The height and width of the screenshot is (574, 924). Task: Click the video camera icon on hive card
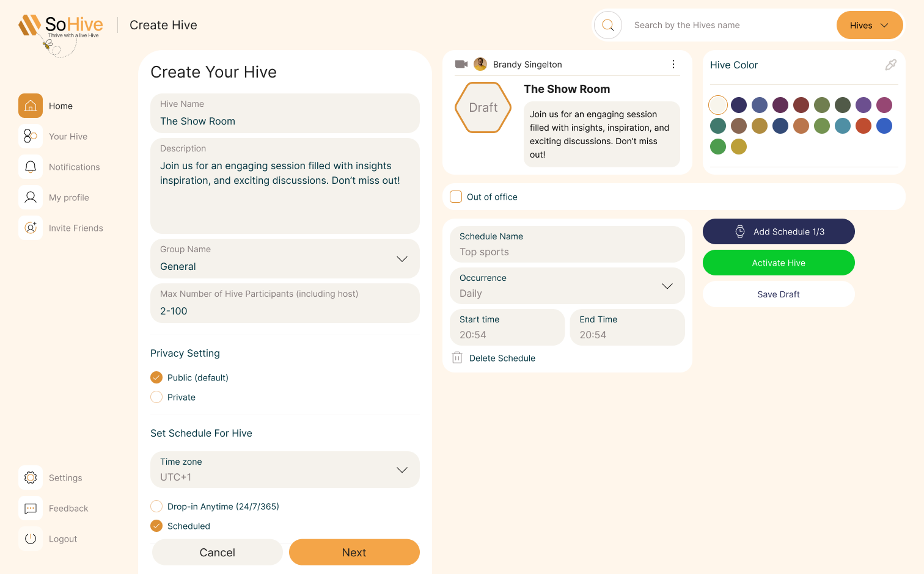[x=461, y=64]
